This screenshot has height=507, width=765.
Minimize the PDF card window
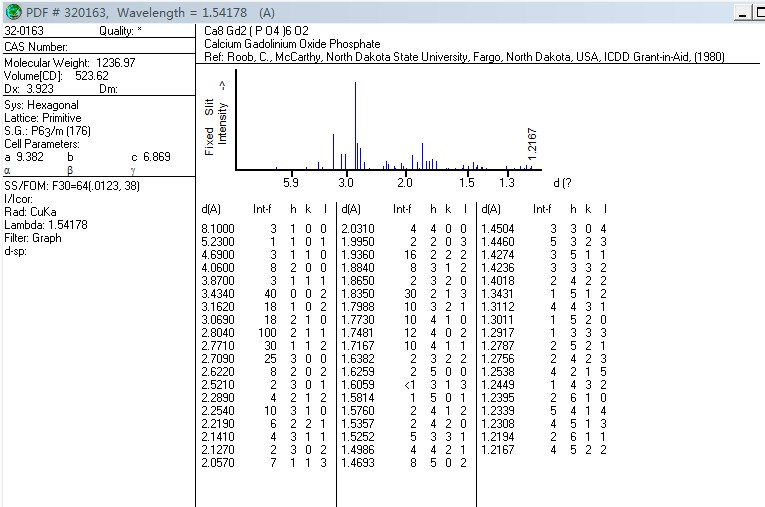(x=743, y=13)
